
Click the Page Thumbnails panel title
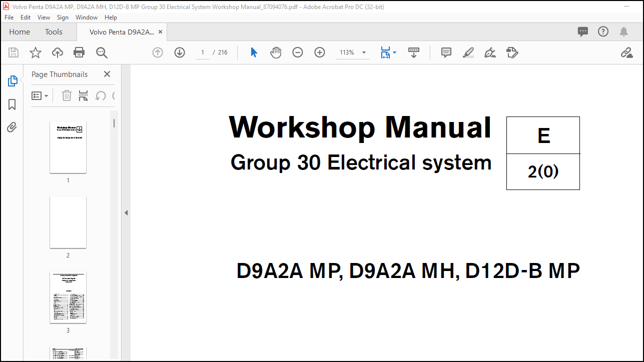point(60,74)
